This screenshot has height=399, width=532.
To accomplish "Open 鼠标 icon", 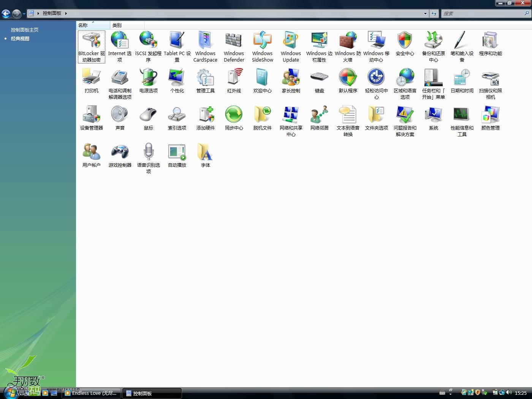I will 149,115.
